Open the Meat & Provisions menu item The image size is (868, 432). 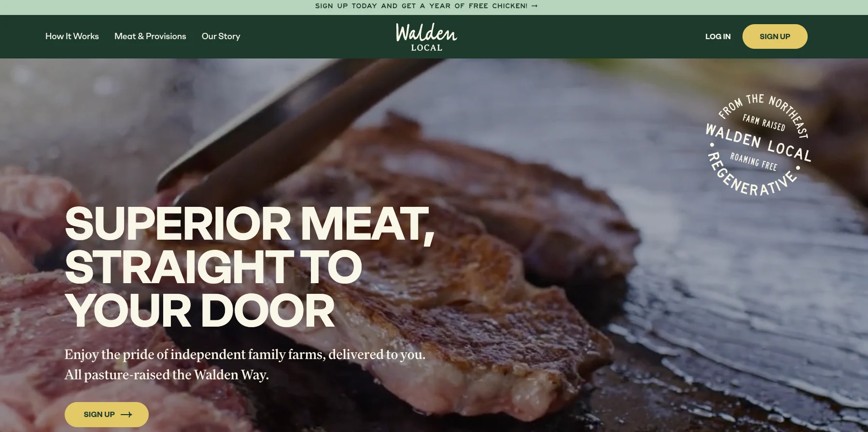(x=150, y=36)
